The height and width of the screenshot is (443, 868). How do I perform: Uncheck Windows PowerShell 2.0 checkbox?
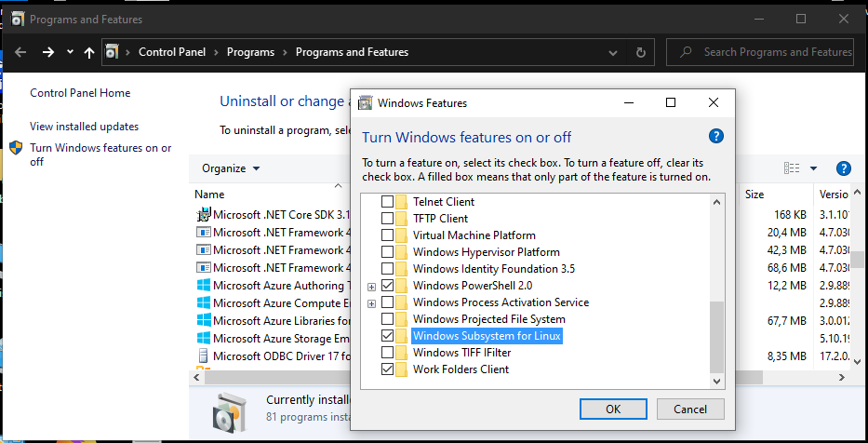point(388,286)
